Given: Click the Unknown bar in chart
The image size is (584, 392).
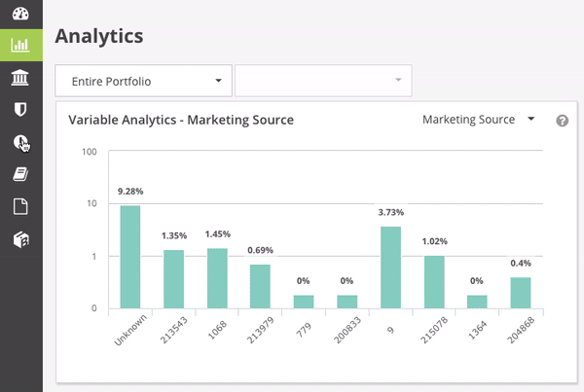Looking at the screenshot, I should point(130,257).
